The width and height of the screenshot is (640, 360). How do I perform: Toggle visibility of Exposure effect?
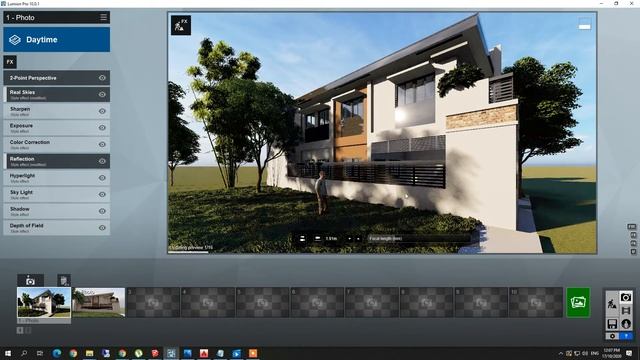click(x=102, y=128)
